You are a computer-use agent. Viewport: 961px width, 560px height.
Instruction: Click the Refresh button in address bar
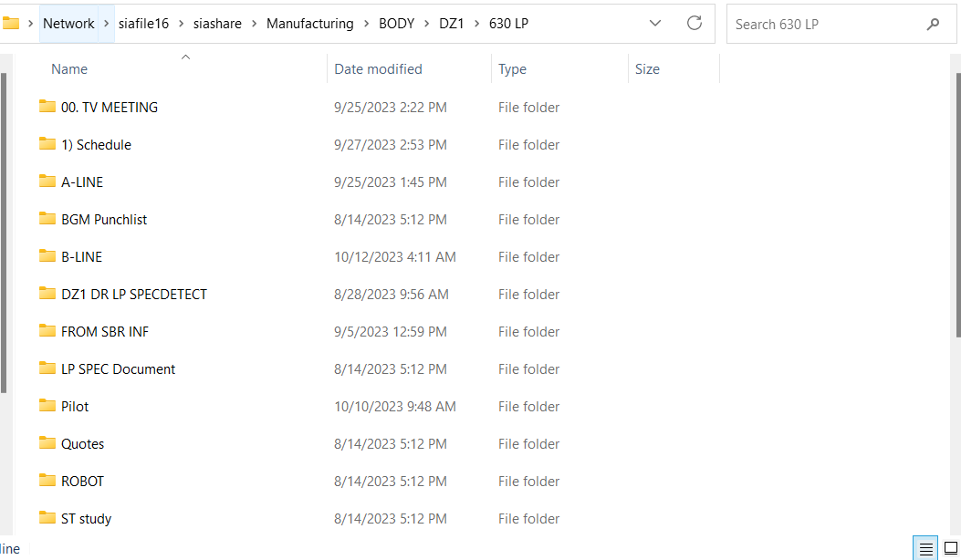click(694, 24)
